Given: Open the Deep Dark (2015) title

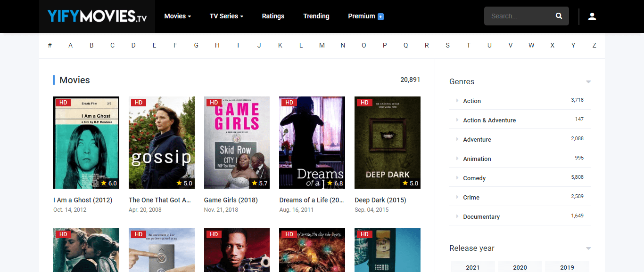Looking at the screenshot, I should point(380,200).
